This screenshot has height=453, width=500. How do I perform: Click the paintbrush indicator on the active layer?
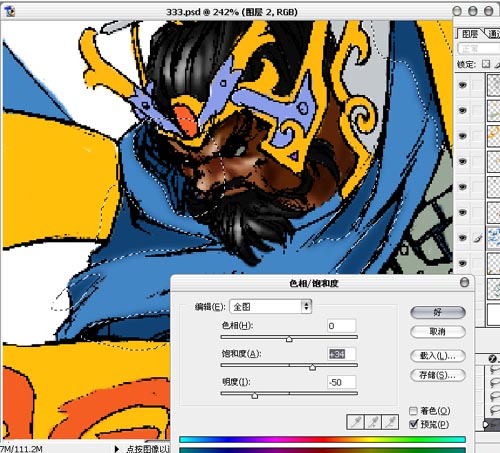[477, 238]
